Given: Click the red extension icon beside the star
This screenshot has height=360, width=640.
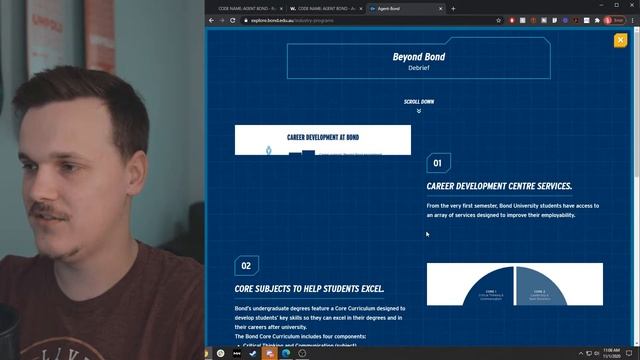Looking at the screenshot, I should 512,20.
